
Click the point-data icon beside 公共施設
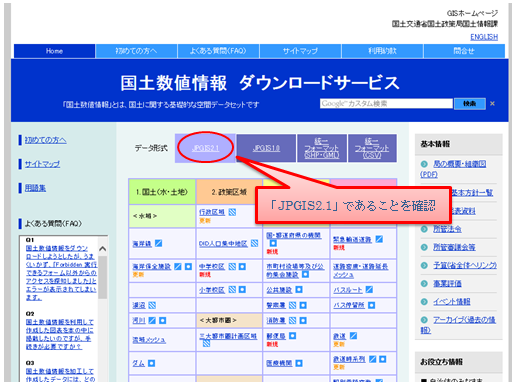pos(299,290)
